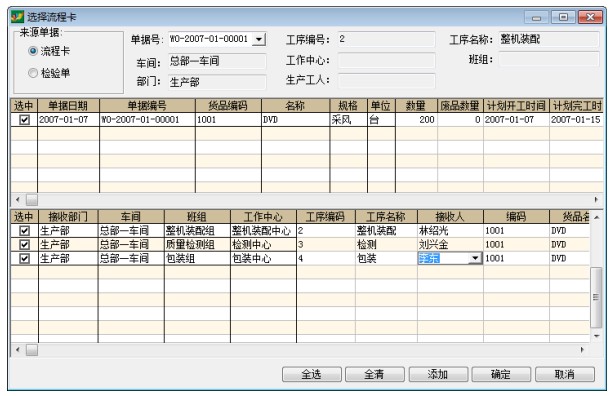Click the 数量 column header

(416, 106)
